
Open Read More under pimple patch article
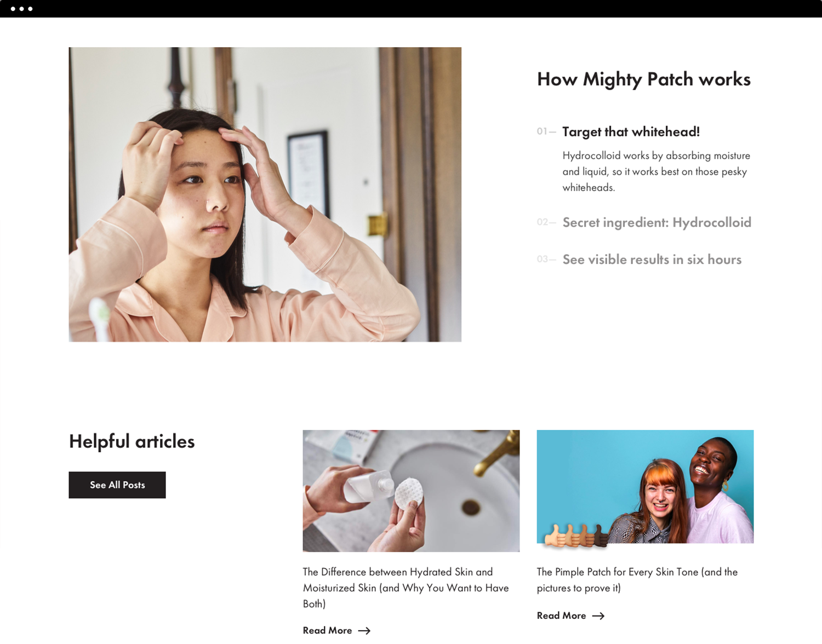561,616
